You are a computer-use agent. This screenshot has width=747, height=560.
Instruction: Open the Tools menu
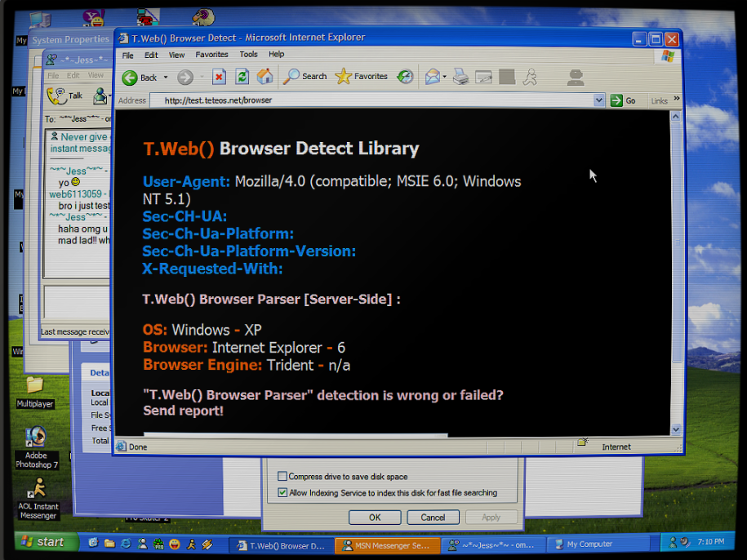pyautogui.click(x=248, y=54)
